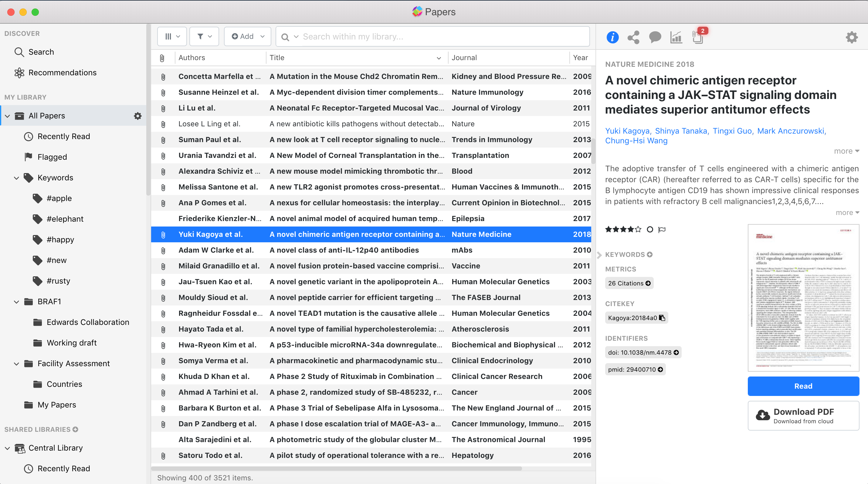868x484 pixels.
Task: Select the Losee L Ling paper row
Action: 371,124
